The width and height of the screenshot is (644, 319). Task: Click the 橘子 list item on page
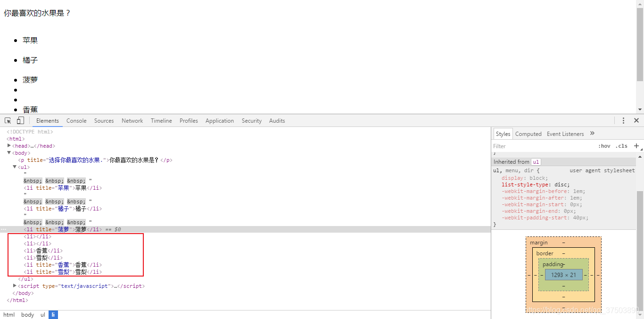pos(30,60)
